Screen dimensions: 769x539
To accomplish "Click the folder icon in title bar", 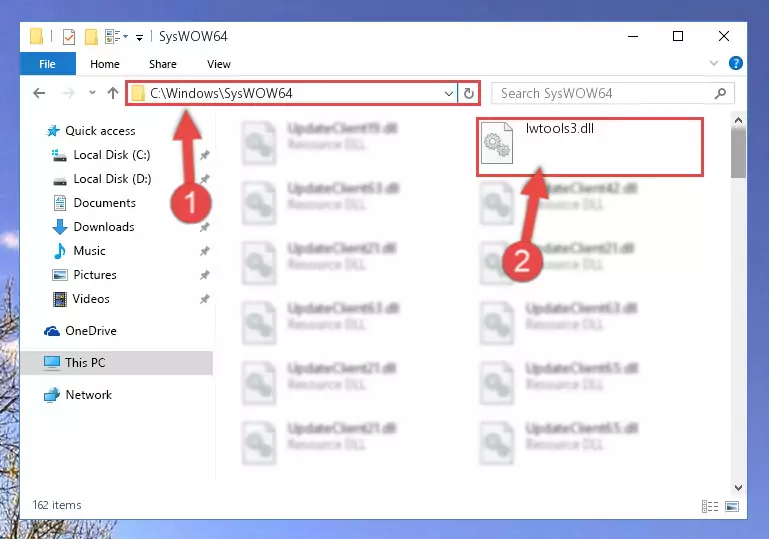I will pos(36,37).
